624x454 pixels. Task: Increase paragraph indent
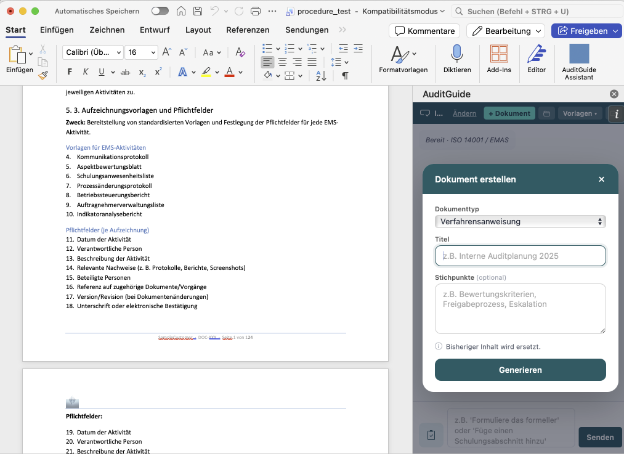(x=358, y=49)
